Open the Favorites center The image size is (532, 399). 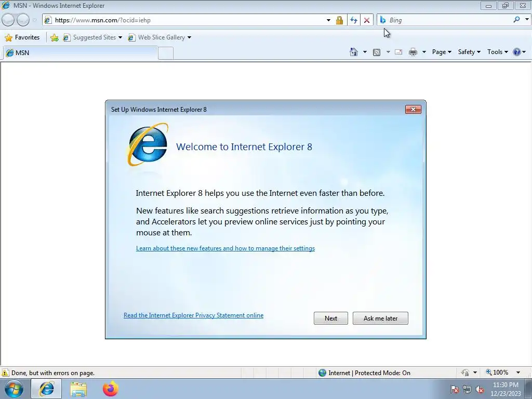tap(22, 37)
